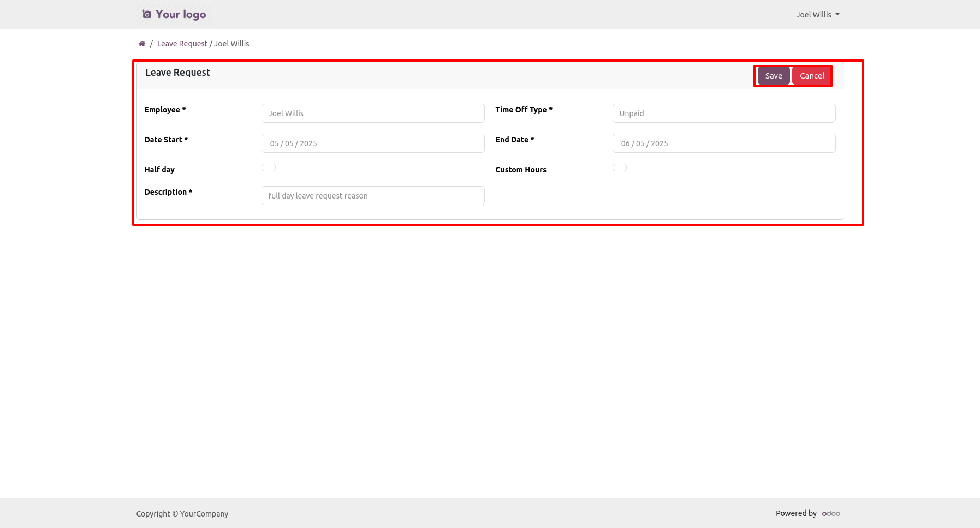Click the Powered by footer text

click(796, 513)
